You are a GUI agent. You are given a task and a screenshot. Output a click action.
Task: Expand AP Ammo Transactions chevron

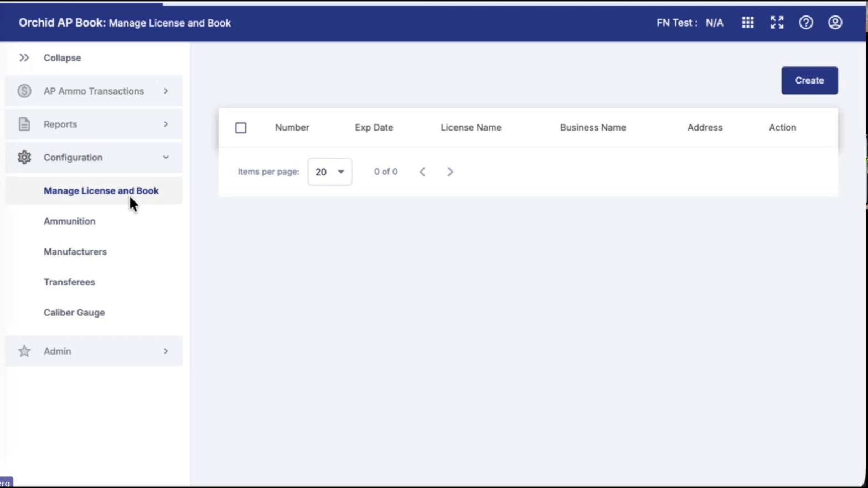[x=166, y=91]
